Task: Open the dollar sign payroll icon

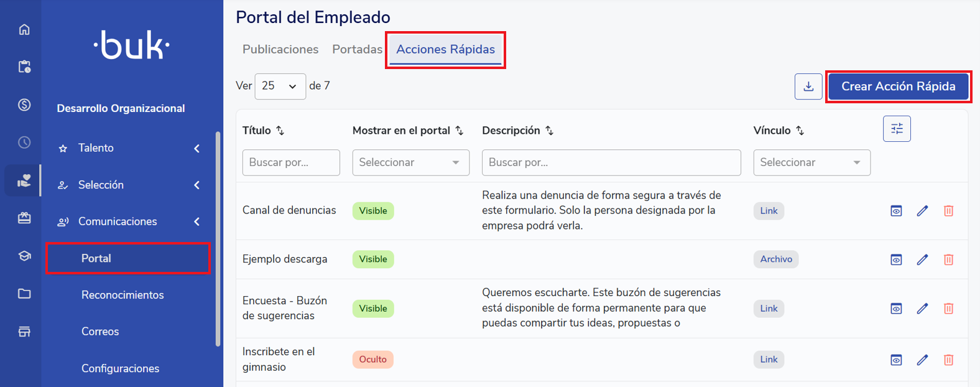Action: coord(24,105)
